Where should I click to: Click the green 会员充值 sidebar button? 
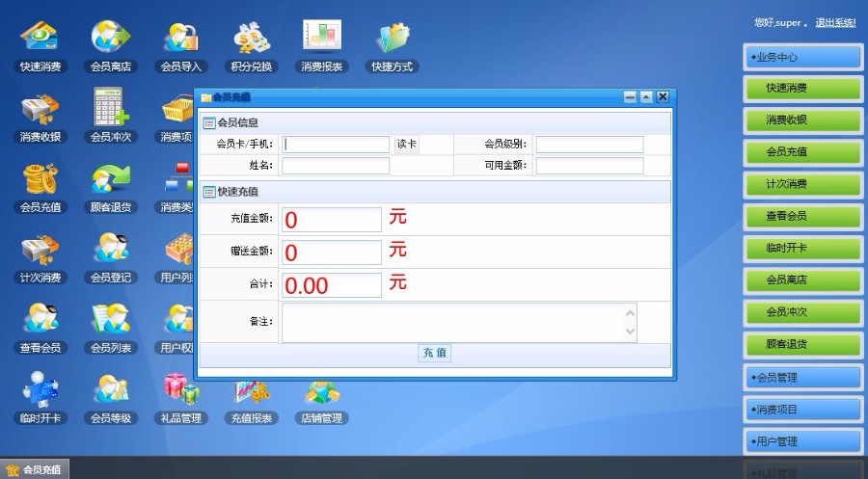click(x=802, y=152)
